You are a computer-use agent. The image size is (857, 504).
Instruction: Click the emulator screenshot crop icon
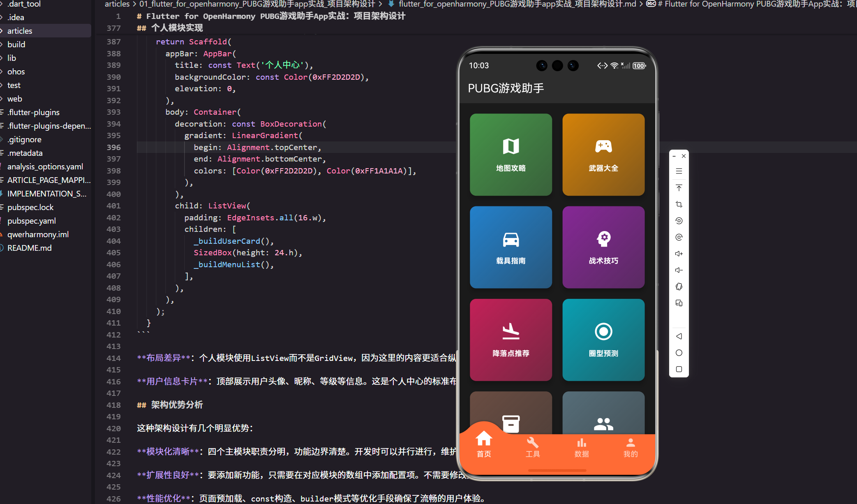[679, 204]
